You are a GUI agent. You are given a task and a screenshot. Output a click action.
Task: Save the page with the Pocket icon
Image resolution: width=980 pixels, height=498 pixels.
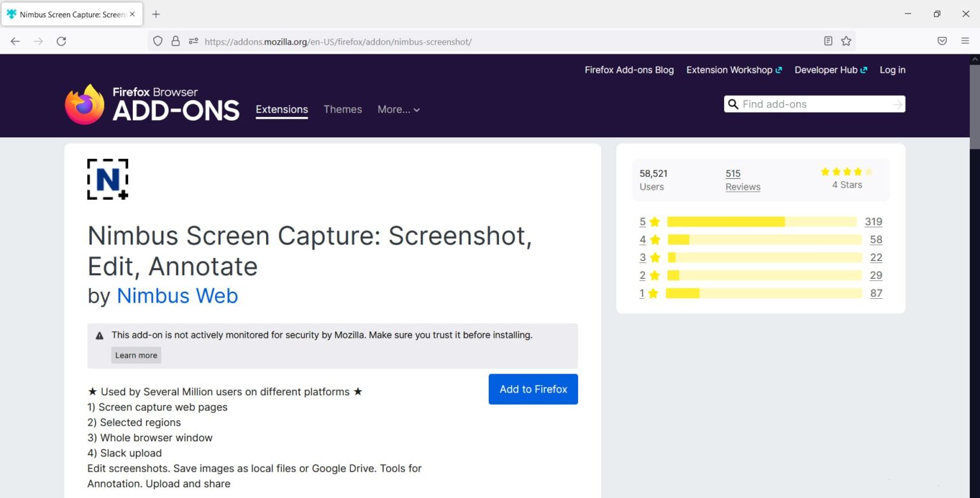pyautogui.click(x=942, y=41)
